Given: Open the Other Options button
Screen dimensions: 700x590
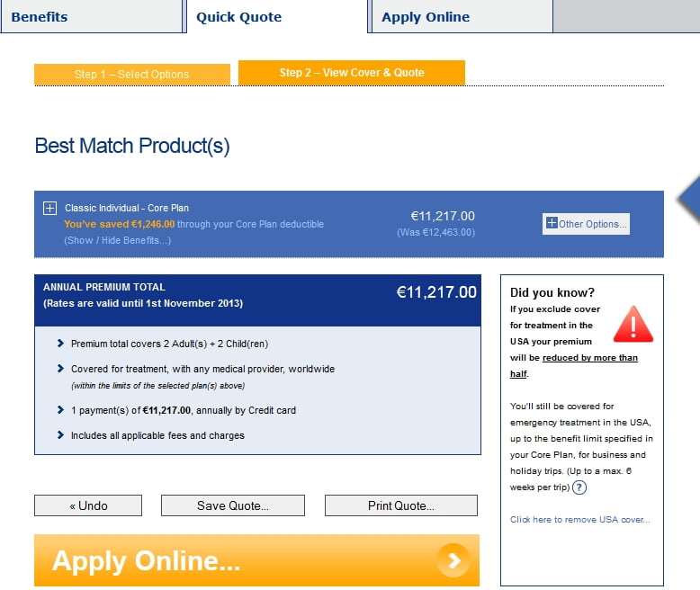Looking at the screenshot, I should click(x=586, y=224).
